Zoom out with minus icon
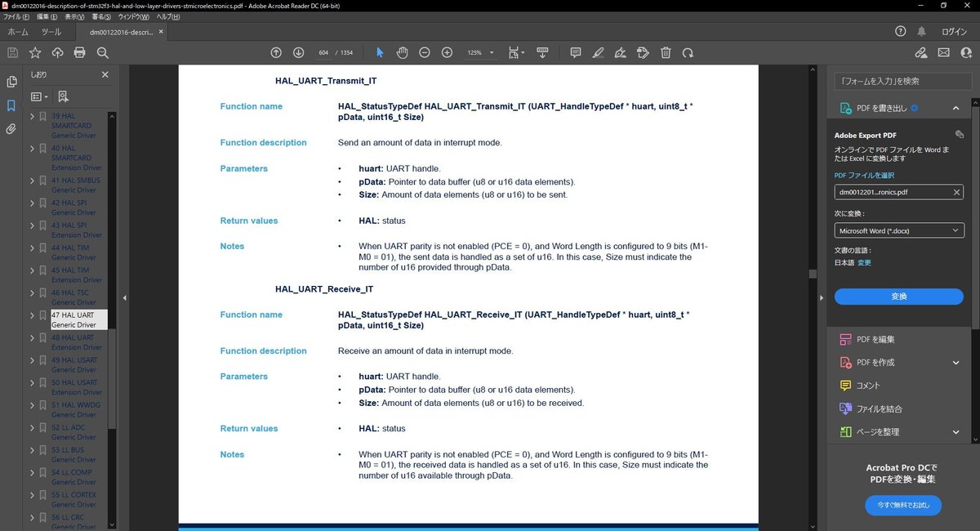The height and width of the screenshot is (531, 980). tap(425, 52)
